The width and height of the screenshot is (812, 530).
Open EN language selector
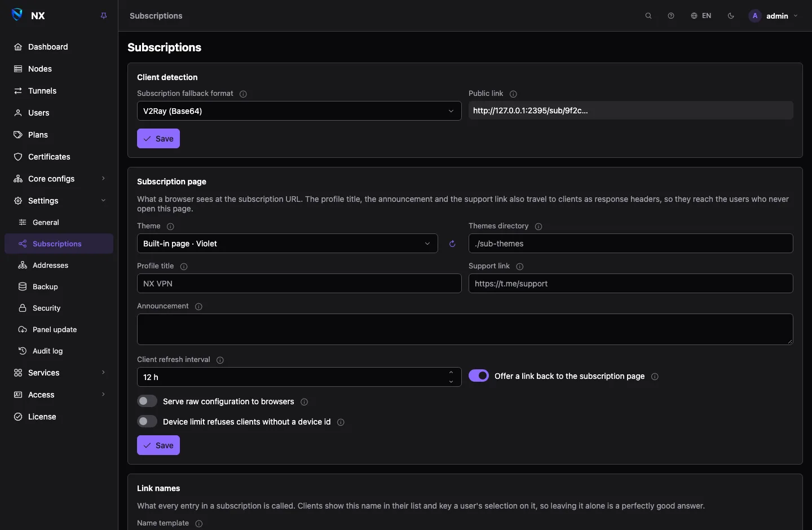pyautogui.click(x=701, y=16)
